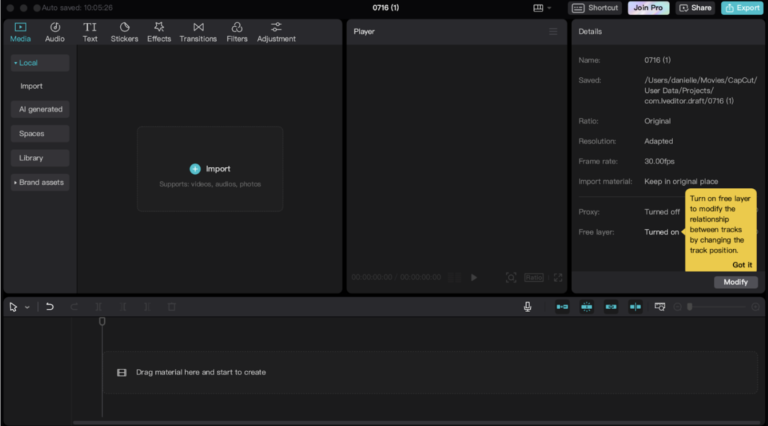Open the Adjustment tab

click(x=276, y=32)
